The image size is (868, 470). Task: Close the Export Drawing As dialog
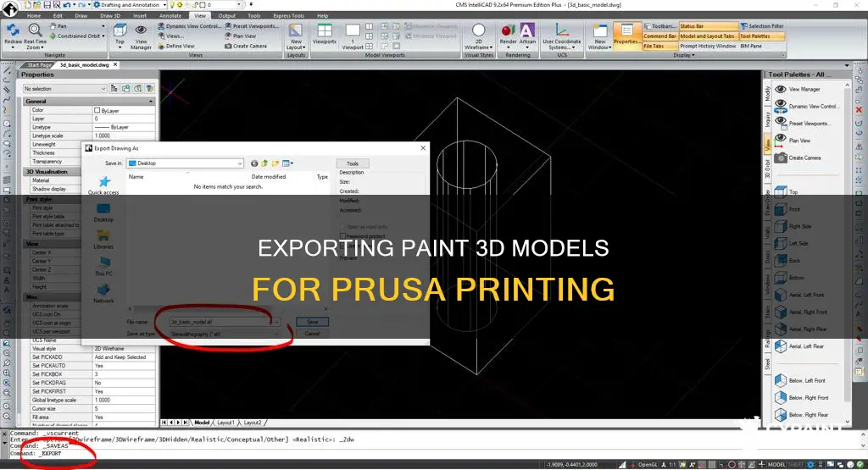coord(423,147)
